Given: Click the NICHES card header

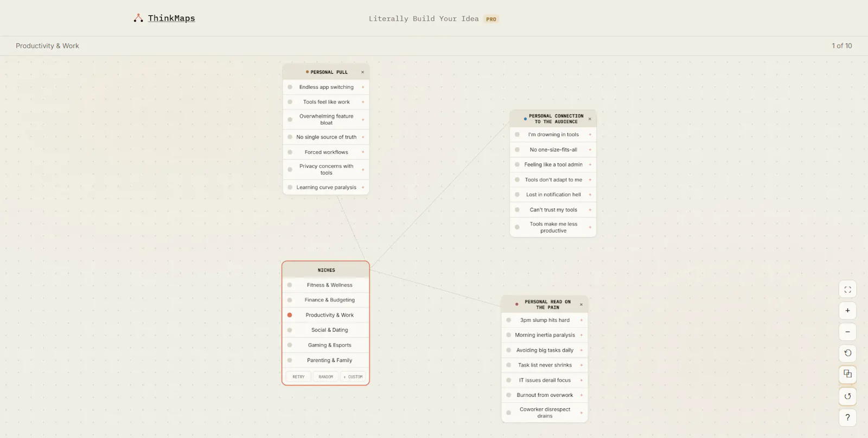Looking at the screenshot, I should [326, 270].
